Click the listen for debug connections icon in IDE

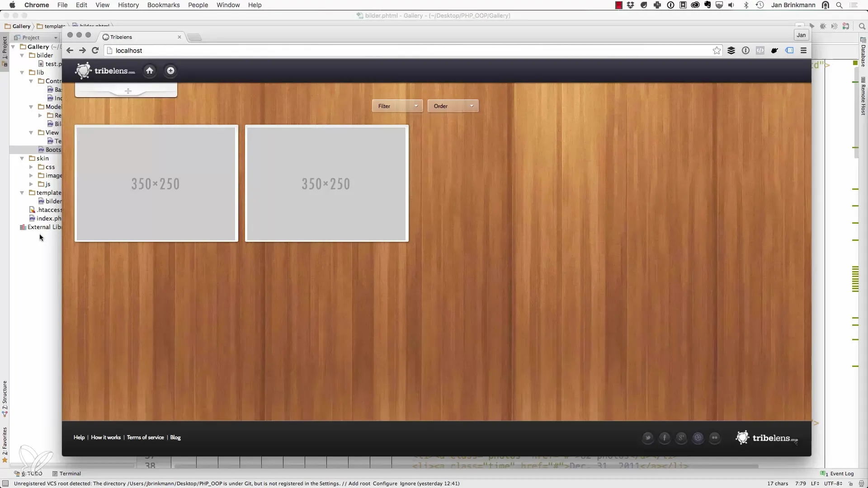(x=846, y=26)
